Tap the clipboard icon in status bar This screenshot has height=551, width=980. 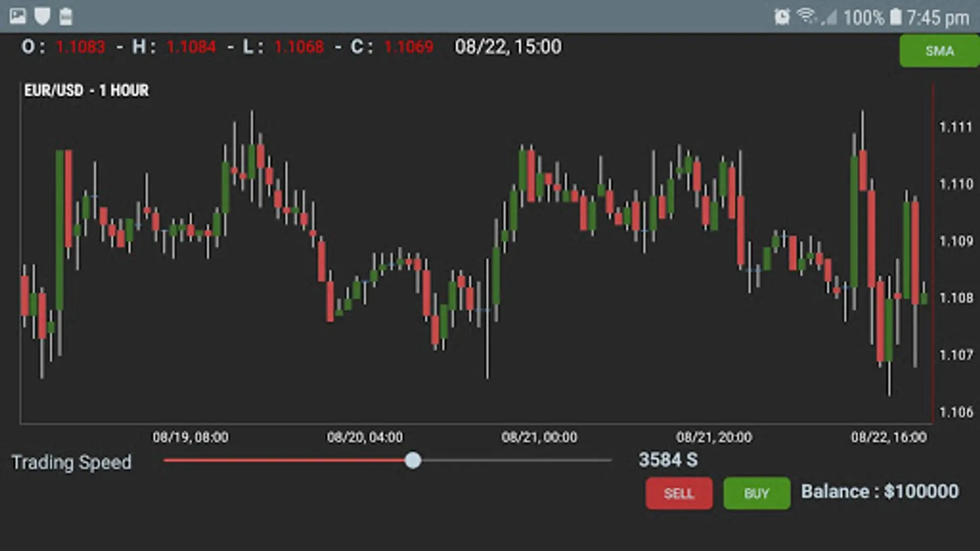tap(66, 16)
